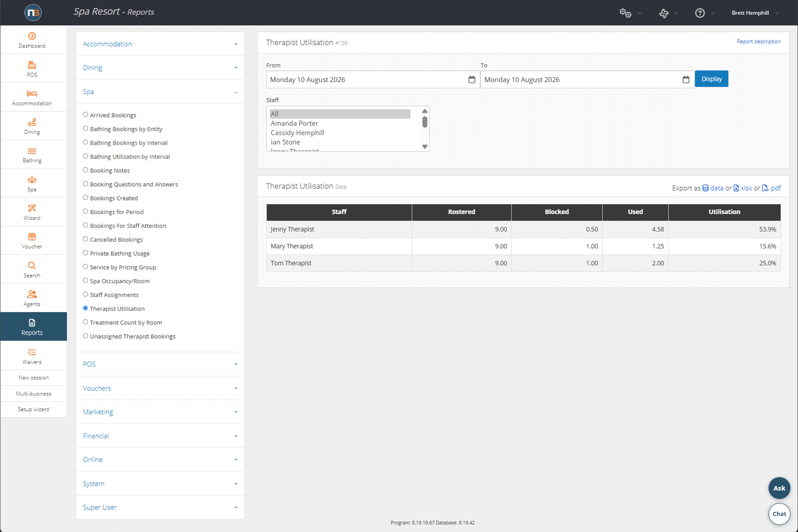Open the To date calendar icon
The image size is (798, 532).
click(x=686, y=79)
